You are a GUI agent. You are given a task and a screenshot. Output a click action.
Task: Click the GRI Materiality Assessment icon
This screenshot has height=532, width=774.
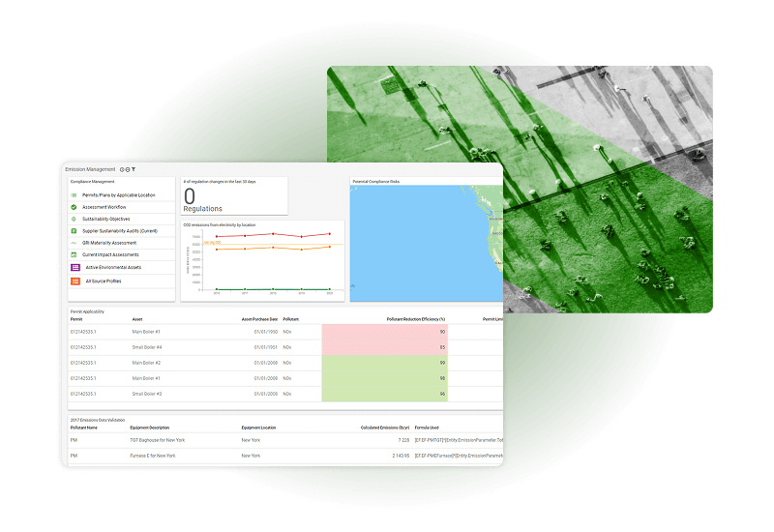(74, 243)
